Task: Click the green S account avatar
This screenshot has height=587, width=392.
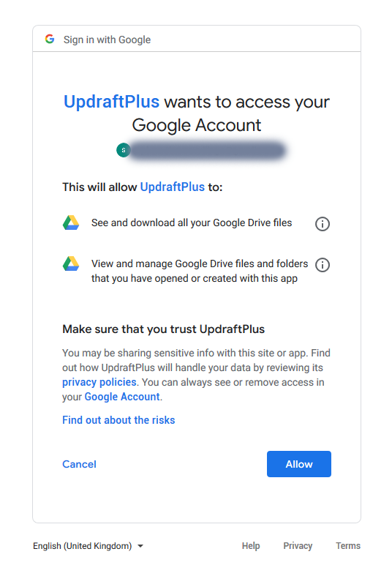Action: pyautogui.click(x=124, y=150)
